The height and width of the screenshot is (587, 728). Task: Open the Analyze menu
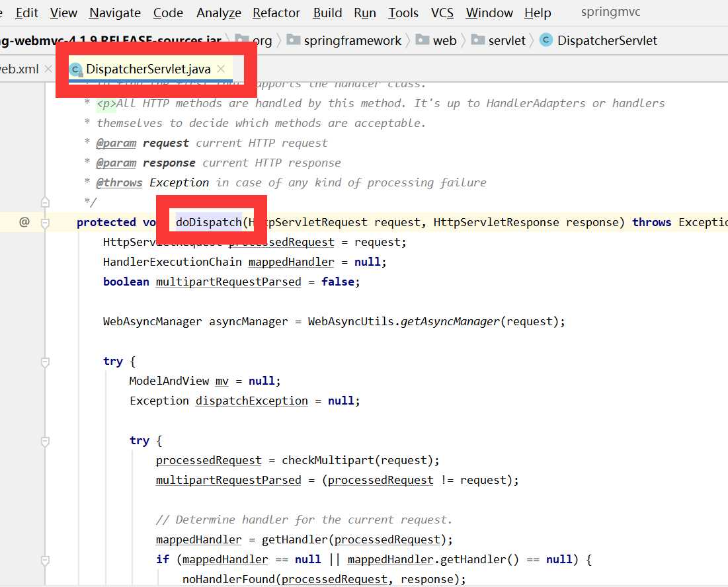point(219,13)
